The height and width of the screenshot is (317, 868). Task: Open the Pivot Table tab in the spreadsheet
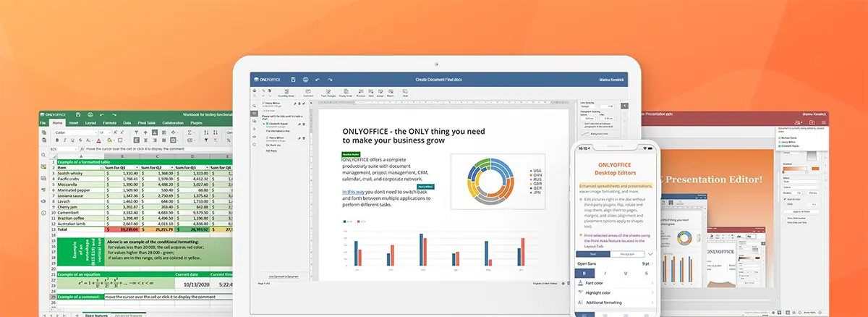[146, 123]
